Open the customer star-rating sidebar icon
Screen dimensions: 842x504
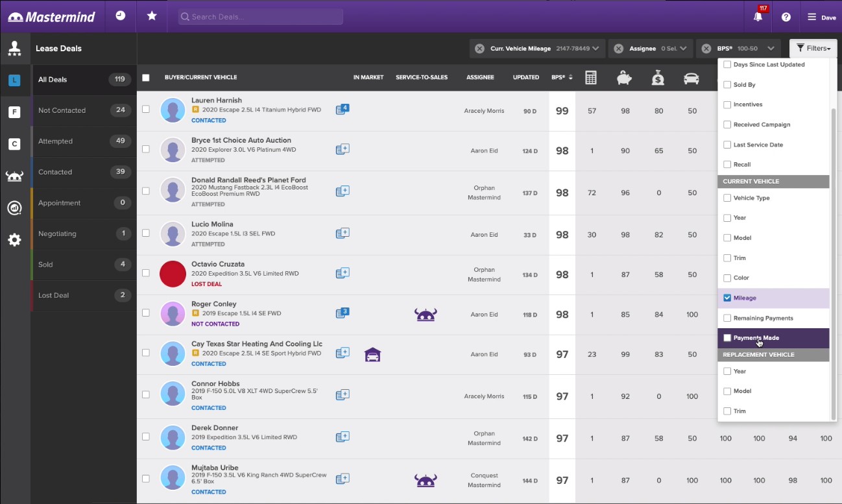point(14,49)
